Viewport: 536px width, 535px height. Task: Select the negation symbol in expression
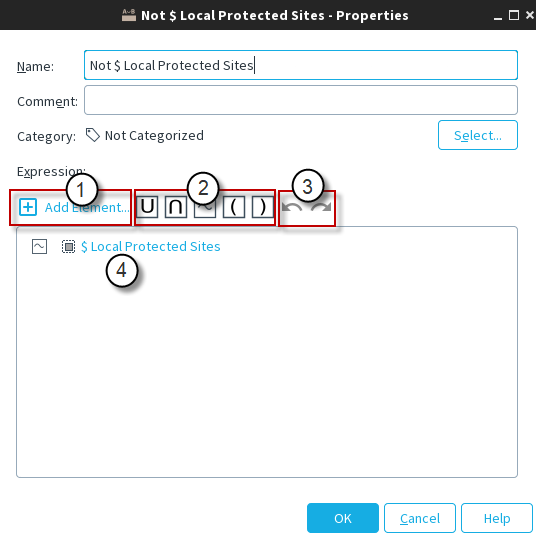coord(39,246)
